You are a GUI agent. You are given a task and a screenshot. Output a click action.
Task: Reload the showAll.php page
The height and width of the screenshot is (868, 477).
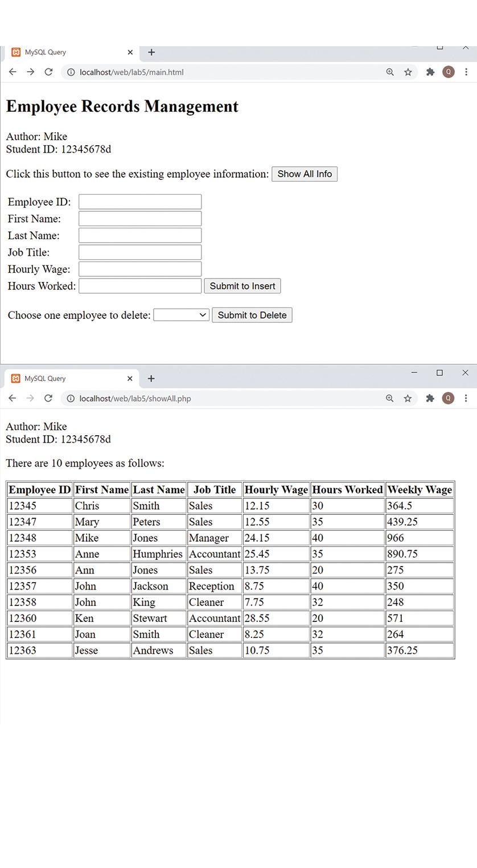[x=48, y=398]
